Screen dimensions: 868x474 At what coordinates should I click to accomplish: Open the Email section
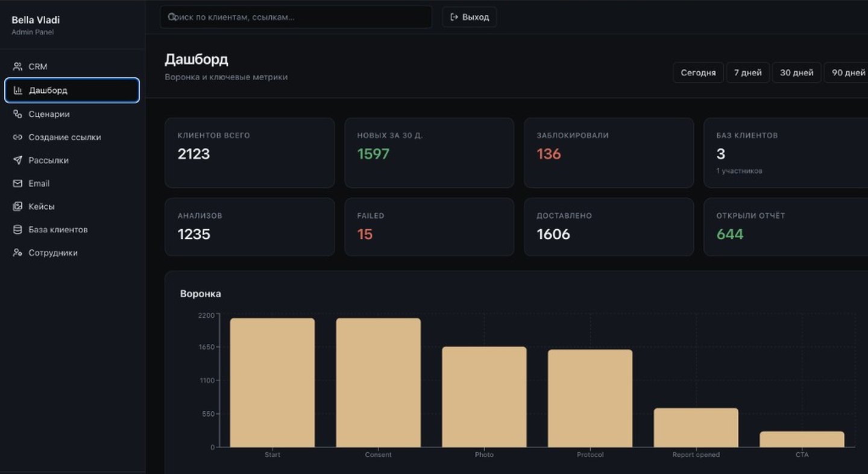pyautogui.click(x=72, y=183)
